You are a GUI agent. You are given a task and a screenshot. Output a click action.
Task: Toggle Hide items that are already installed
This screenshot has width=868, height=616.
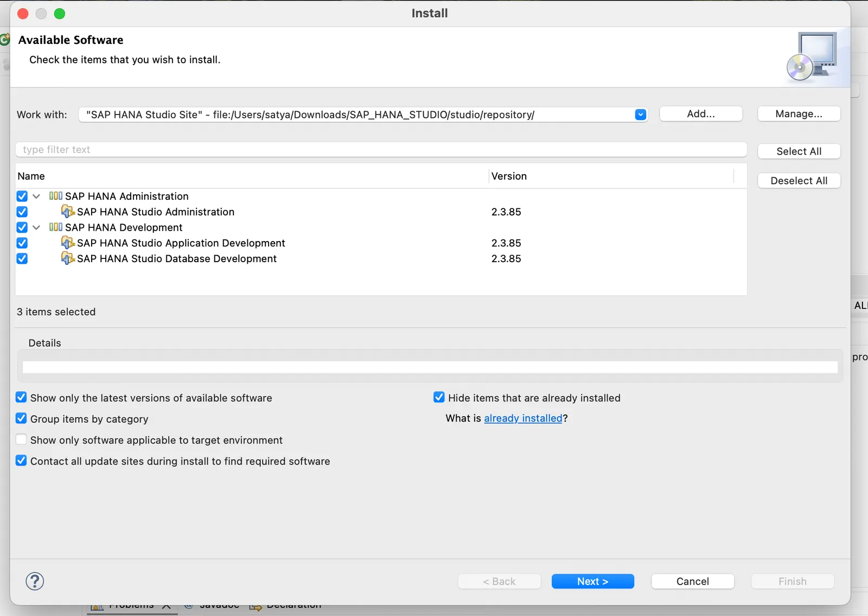[x=439, y=397]
